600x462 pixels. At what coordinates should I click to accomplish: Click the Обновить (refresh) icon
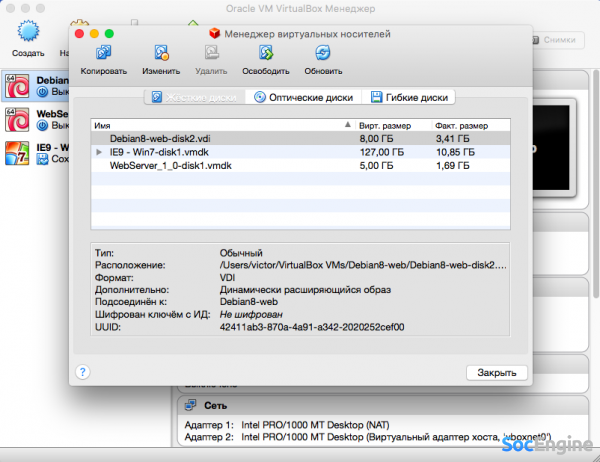tap(323, 53)
